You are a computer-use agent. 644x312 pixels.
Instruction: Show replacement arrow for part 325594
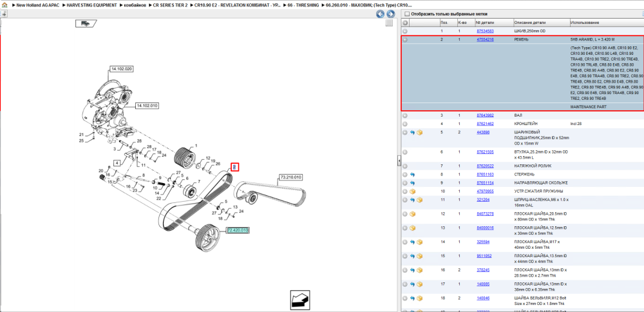[x=412, y=242]
